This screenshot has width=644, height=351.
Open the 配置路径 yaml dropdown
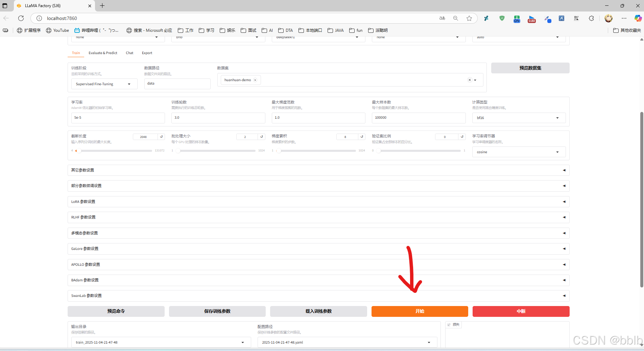347,342
